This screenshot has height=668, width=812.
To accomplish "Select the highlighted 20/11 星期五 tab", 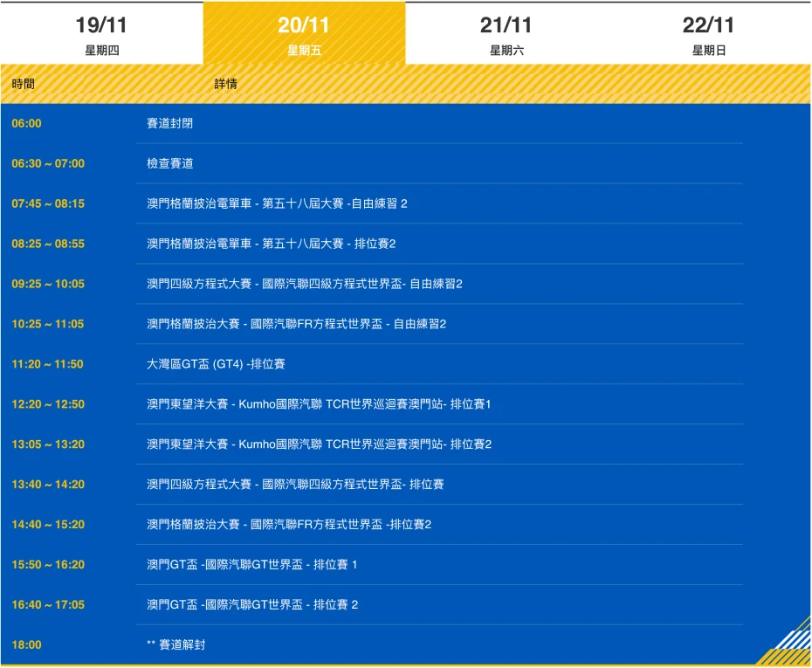I will coord(304,33).
